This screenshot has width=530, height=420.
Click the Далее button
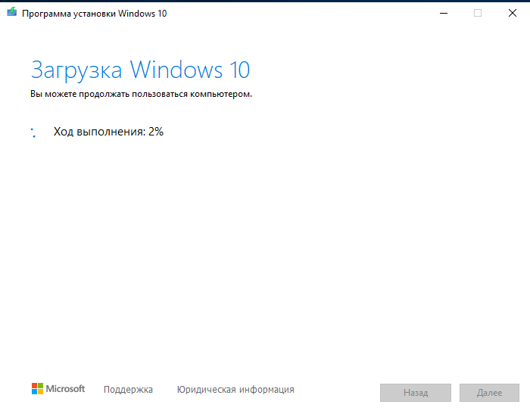click(489, 393)
